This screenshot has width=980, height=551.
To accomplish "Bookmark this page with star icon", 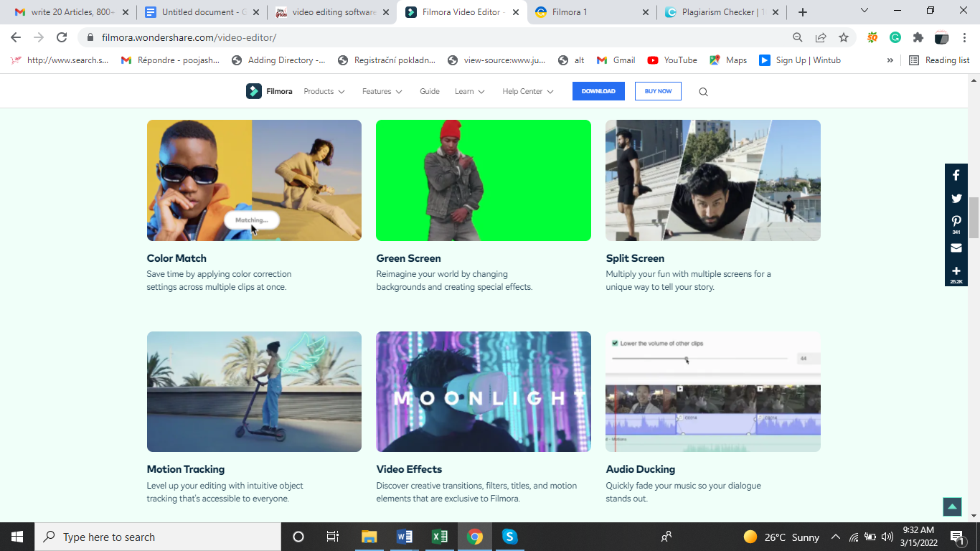I will pos(844,37).
